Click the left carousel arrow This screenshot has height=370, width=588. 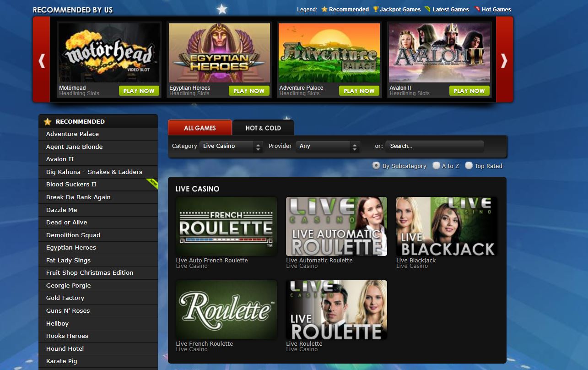click(x=42, y=60)
